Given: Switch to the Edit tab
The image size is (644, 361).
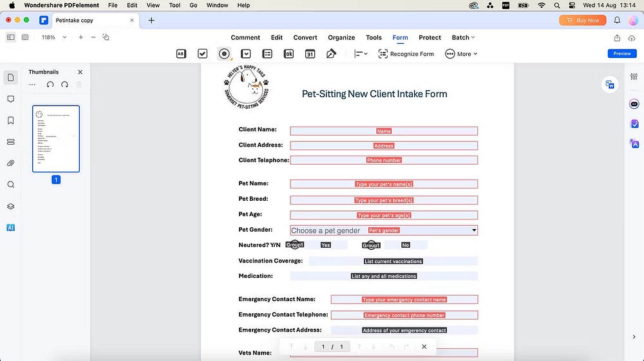Looking at the screenshot, I should pos(276,37).
